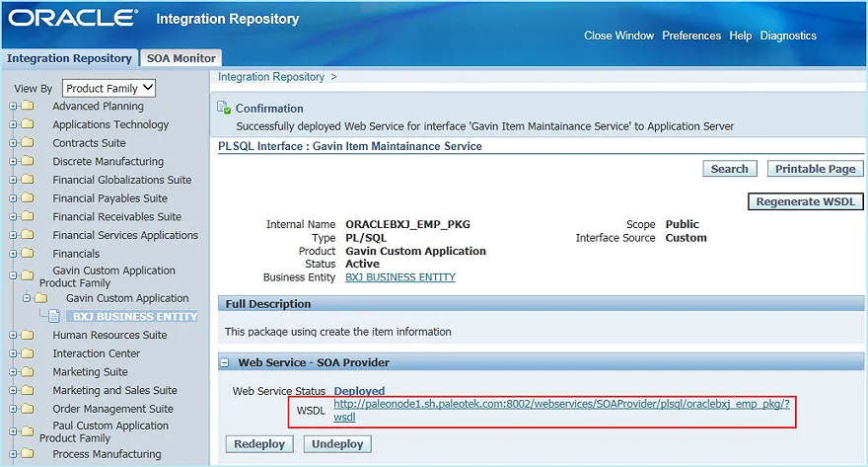Viewport: 868px width, 467px height.
Task: Click the Oracle logo
Action: click(x=73, y=18)
